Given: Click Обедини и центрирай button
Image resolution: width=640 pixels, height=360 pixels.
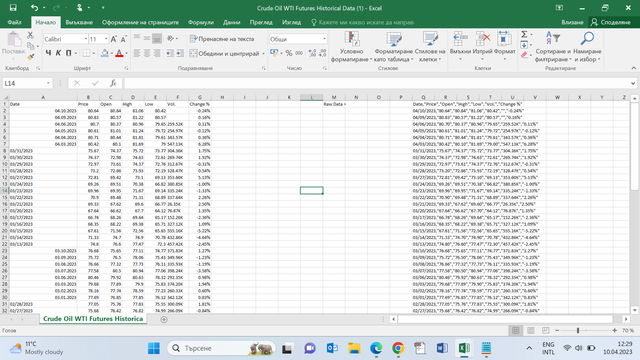Looking at the screenshot, I should click(x=224, y=53).
